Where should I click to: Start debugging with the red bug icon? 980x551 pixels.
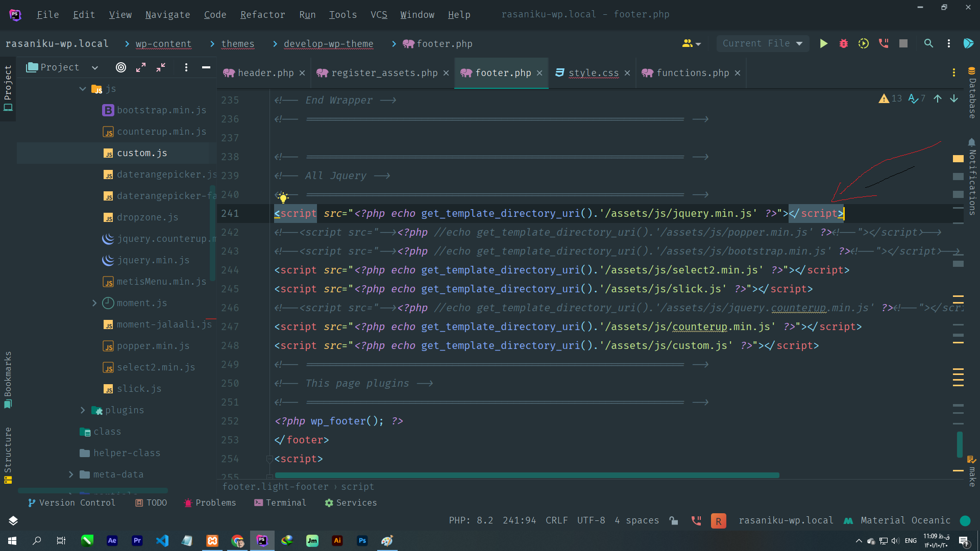pyautogui.click(x=844, y=44)
